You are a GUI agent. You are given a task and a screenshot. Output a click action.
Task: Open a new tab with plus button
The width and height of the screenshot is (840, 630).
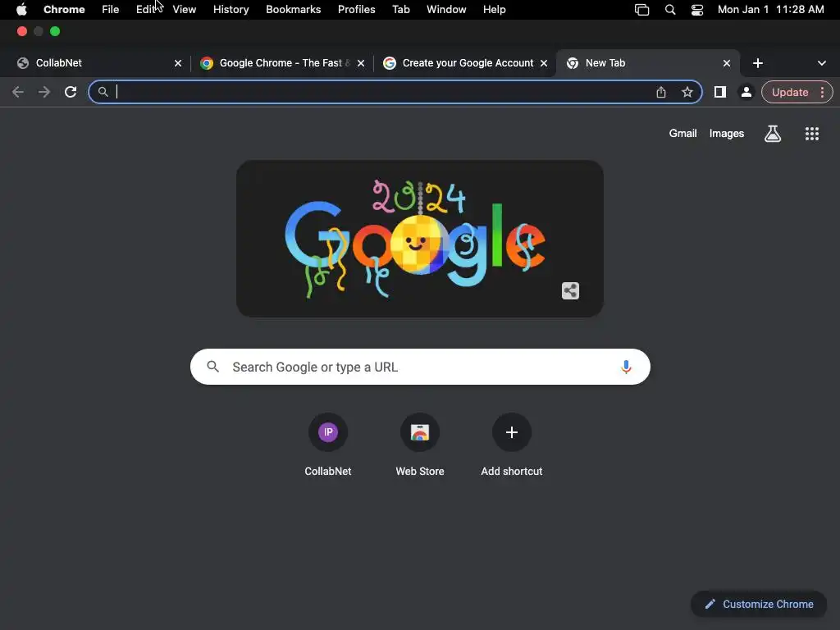pos(757,63)
